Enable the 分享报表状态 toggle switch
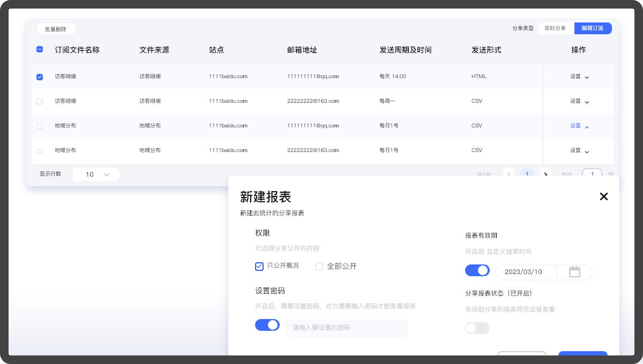This screenshot has width=643, height=364. (x=477, y=328)
